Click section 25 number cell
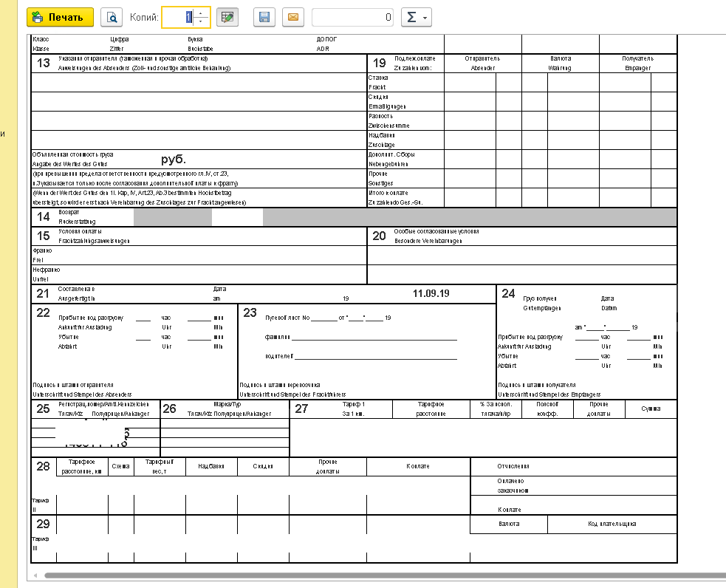This screenshot has width=726, height=588. 43,408
